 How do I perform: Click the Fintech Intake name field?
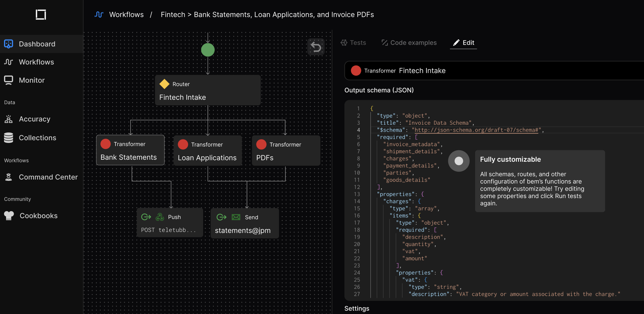click(494, 71)
